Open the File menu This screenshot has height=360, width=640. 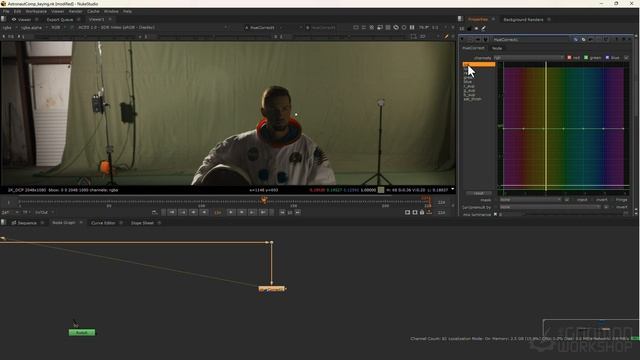(x=6, y=11)
